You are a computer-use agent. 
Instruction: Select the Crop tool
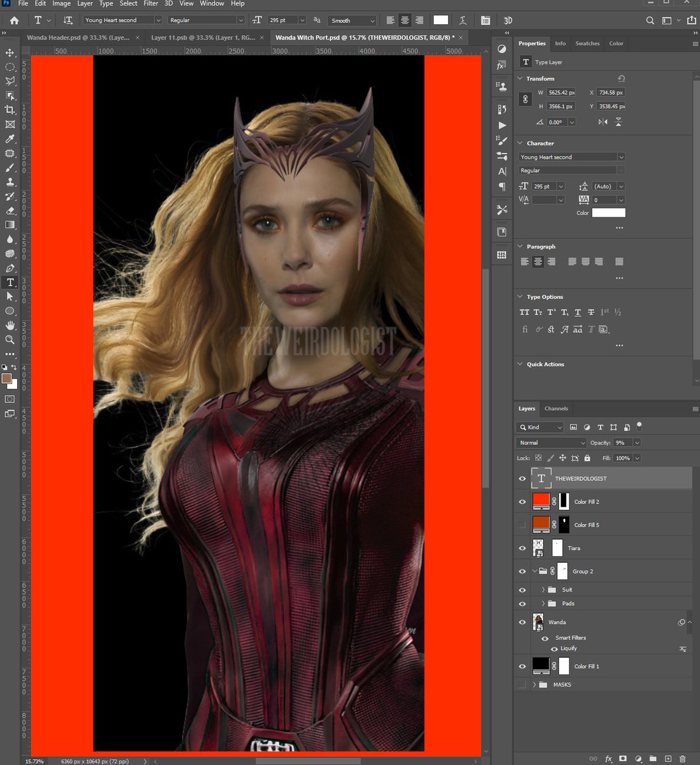tap(10, 110)
